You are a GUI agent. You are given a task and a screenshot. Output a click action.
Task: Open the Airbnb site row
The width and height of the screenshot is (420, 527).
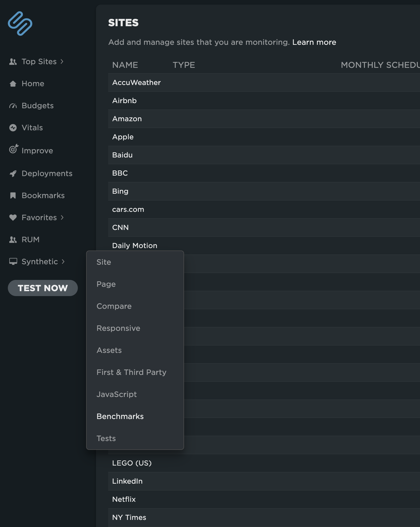click(264, 101)
